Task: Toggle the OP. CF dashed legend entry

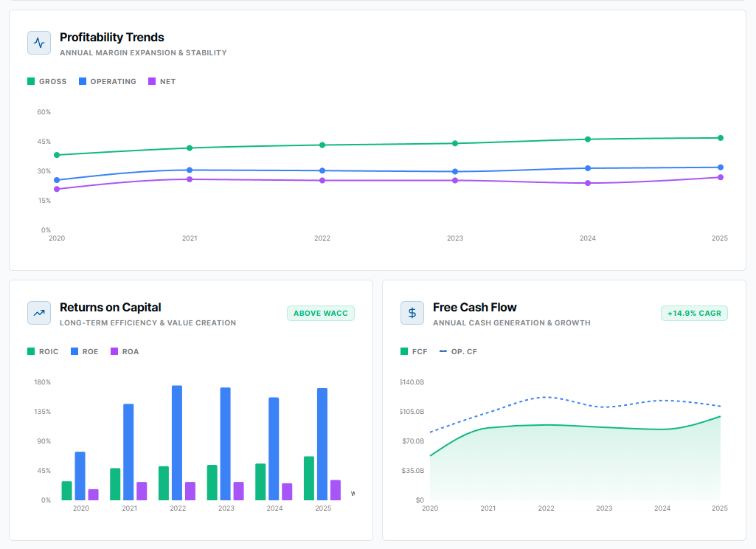Action: 458,351
